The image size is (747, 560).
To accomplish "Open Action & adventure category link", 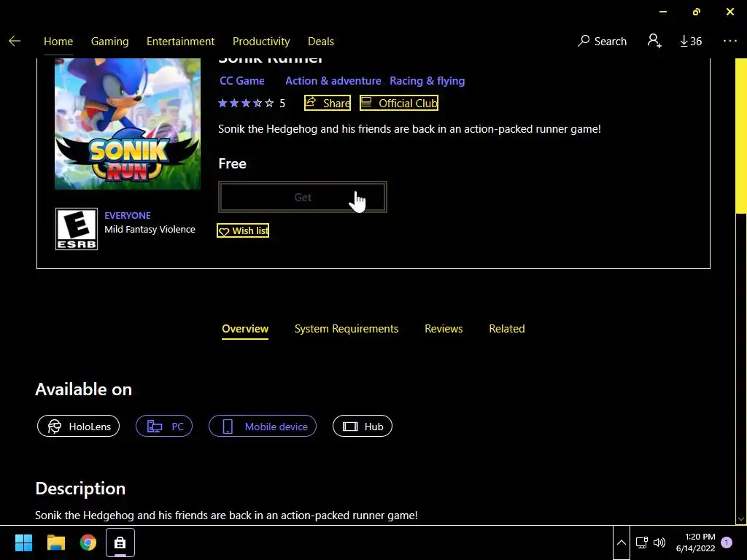I will click(x=333, y=81).
